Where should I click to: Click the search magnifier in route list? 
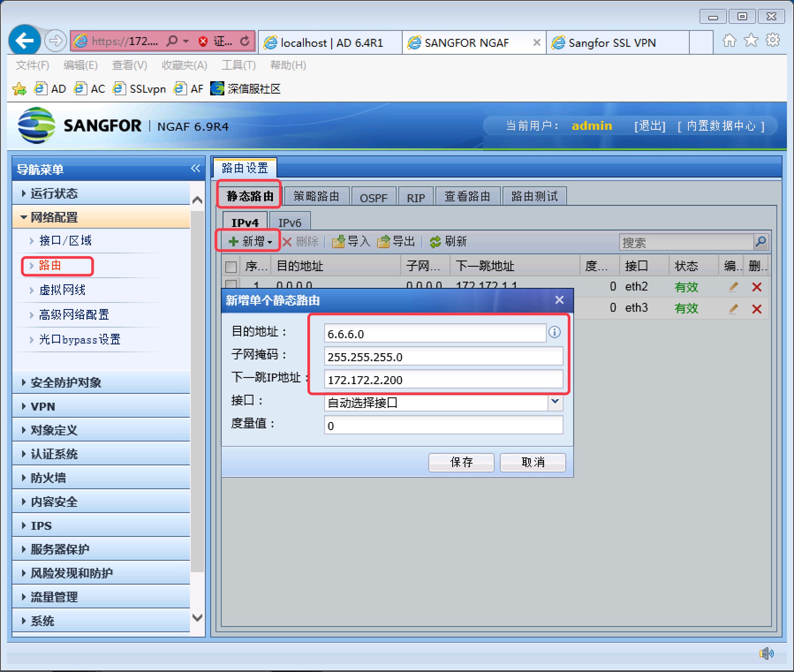(760, 242)
